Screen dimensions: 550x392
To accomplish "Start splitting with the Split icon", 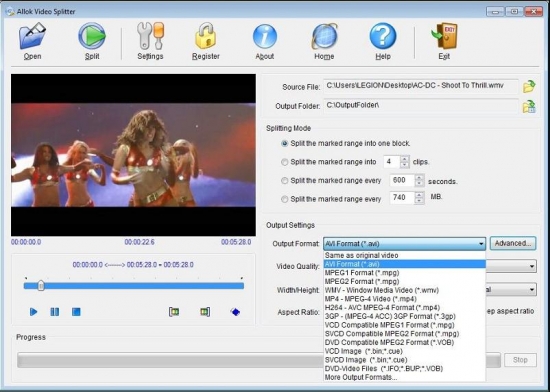I will (92, 36).
